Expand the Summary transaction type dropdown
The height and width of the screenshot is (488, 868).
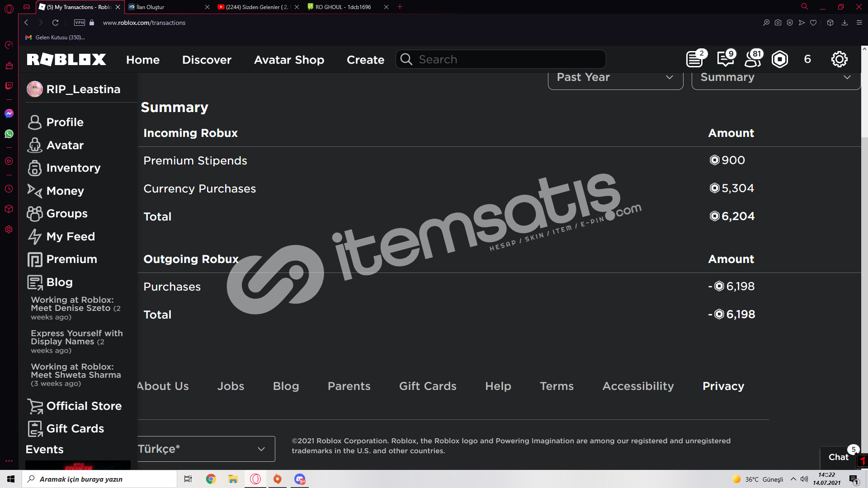776,78
